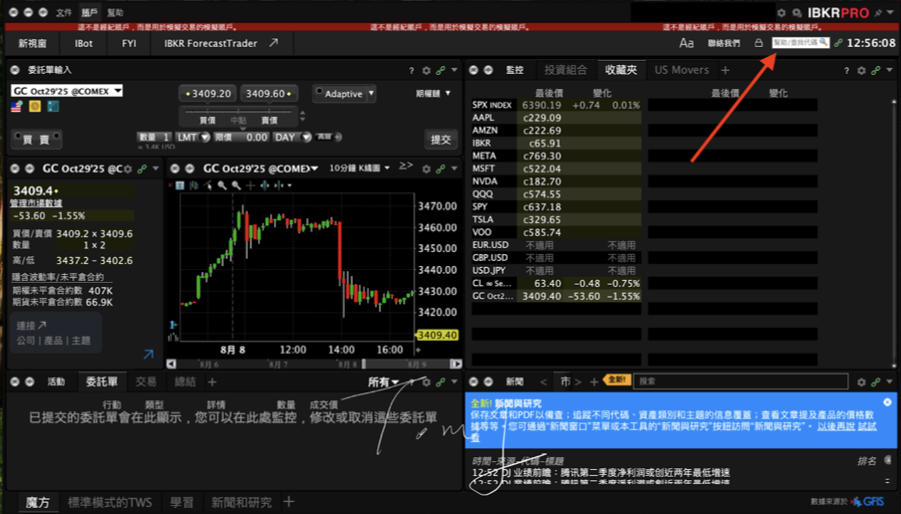Click the chart zoom-in magnifier icon

point(222,185)
